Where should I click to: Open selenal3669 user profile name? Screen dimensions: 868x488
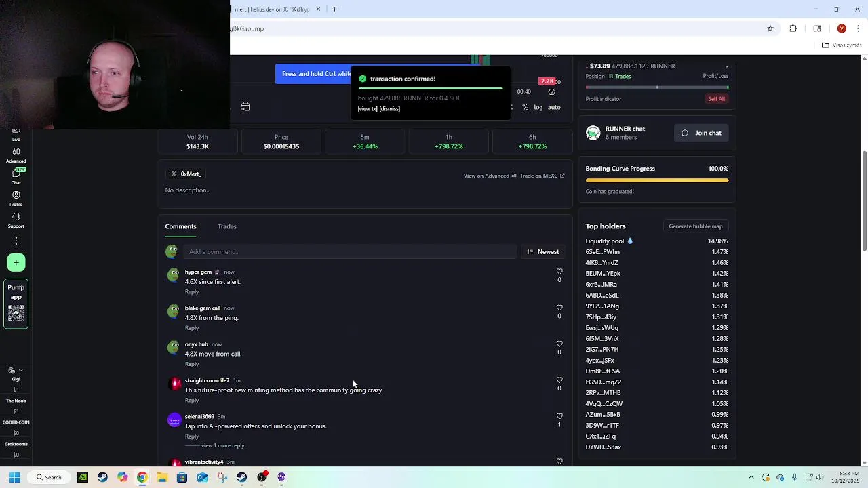(199, 417)
